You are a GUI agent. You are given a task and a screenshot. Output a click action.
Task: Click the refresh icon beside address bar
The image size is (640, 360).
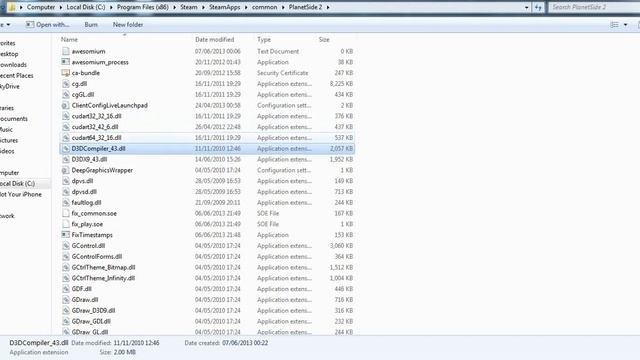pos(538,7)
